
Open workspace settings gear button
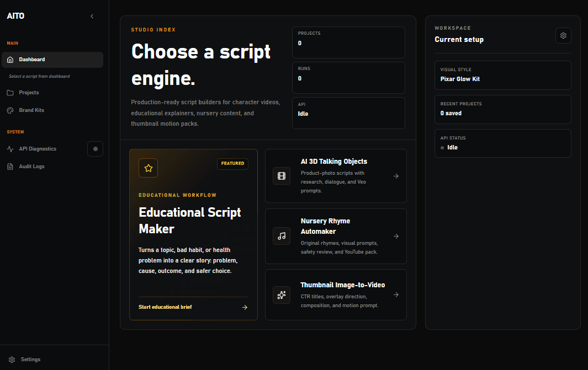[x=563, y=36]
